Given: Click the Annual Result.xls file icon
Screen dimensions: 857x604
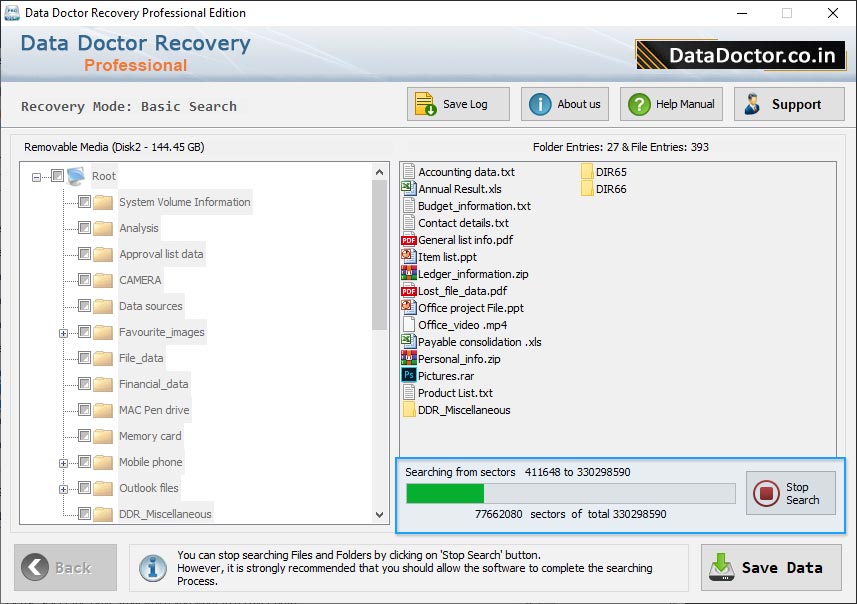Looking at the screenshot, I should pos(408,189).
